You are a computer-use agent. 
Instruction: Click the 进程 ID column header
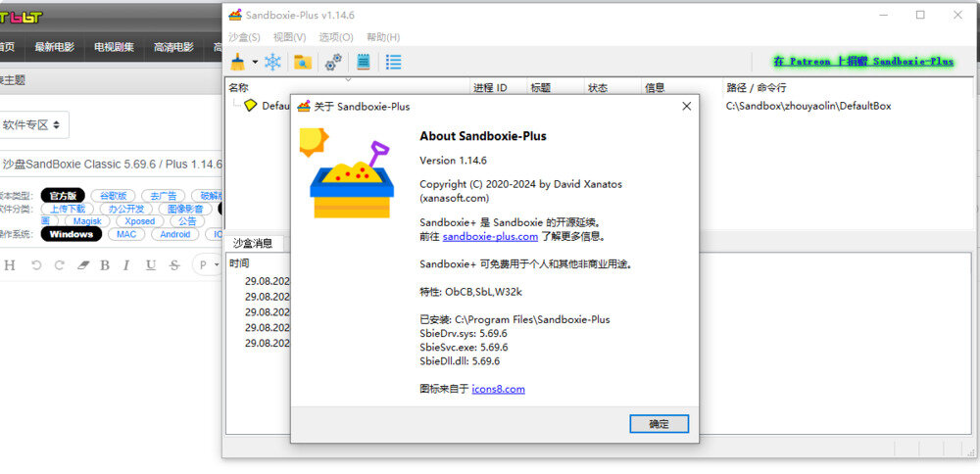pos(498,88)
